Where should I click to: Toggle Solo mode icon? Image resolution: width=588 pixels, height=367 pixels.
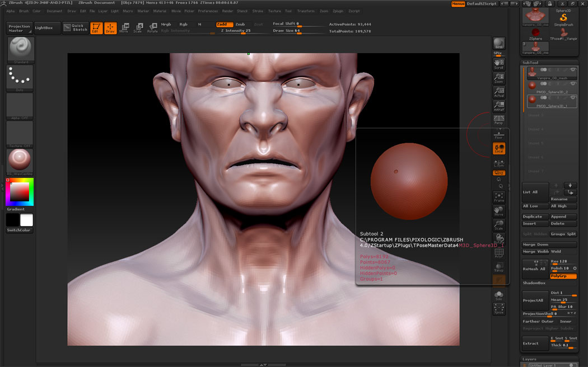tap(498, 295)
